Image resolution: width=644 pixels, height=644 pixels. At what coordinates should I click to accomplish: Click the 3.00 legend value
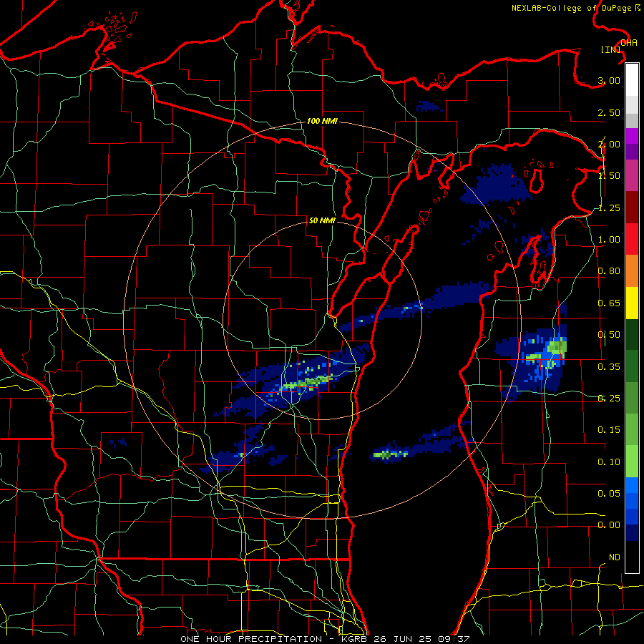click(609, 80)
